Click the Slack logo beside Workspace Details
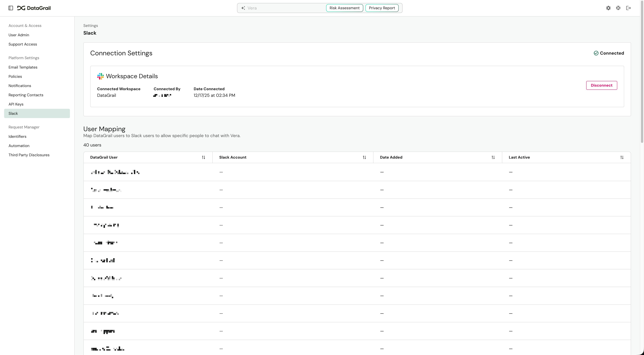This screenshot has width=644, height=355. coord(101,76)
